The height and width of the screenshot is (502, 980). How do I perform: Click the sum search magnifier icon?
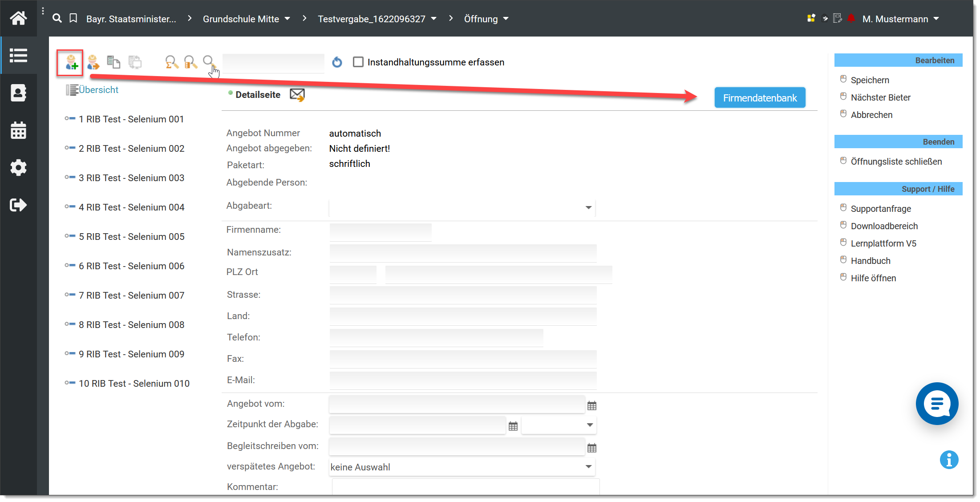pos(171,62)
